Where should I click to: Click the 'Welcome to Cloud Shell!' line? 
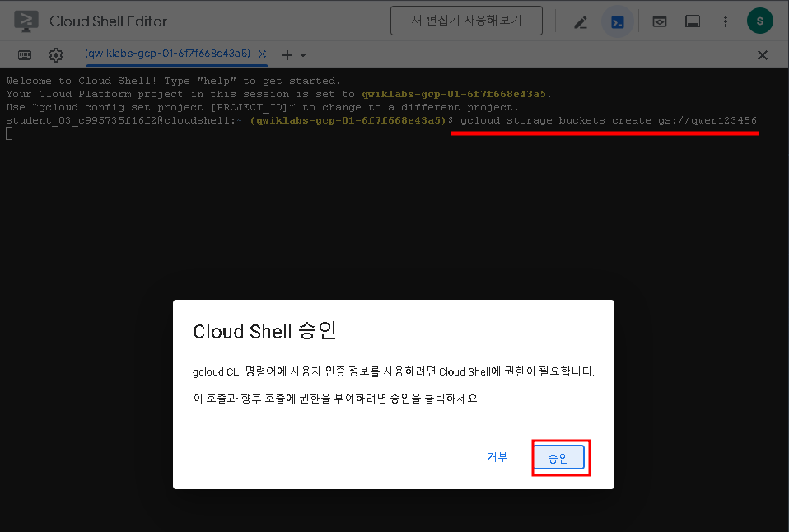[x=174, y=81]
